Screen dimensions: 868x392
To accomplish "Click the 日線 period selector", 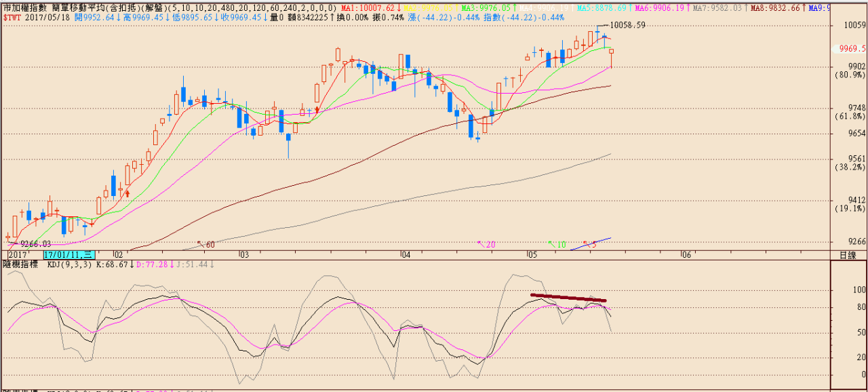I will [848, 255].
